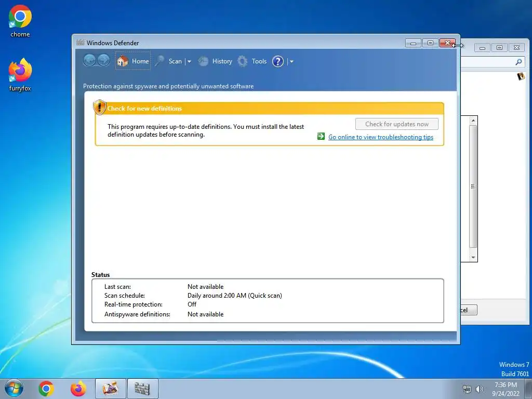Click the volume speaker tray icon
The height and width of the screenshot is (399, 532).
[480, 389]
